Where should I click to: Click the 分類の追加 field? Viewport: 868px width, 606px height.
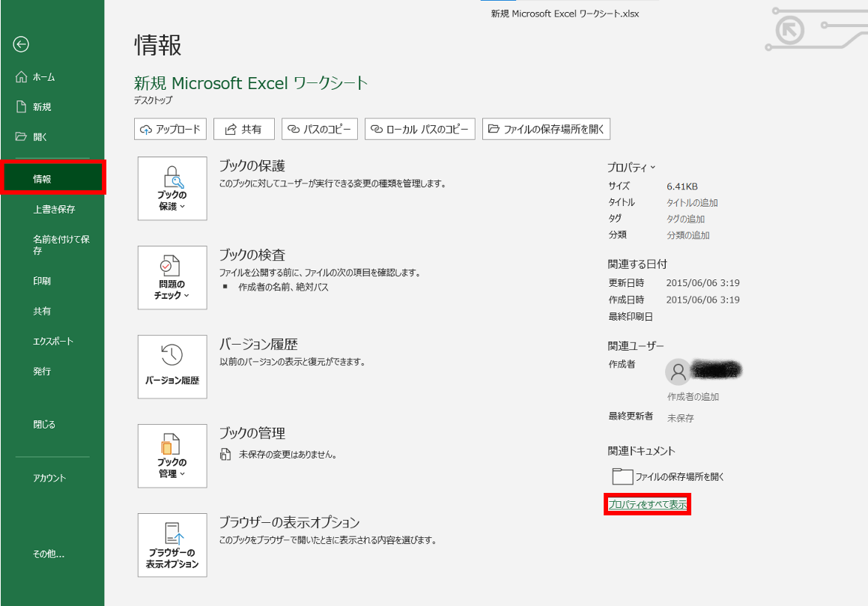(688, 235)
